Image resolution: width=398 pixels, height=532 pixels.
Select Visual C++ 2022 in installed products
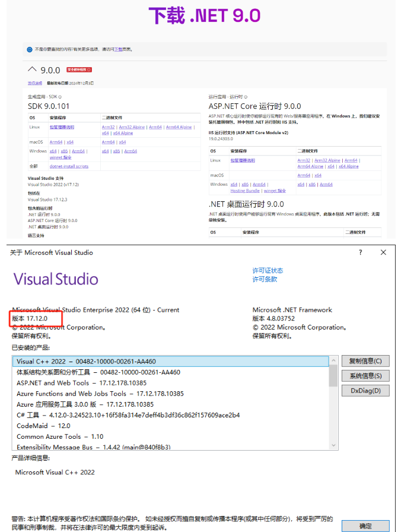(x=170, y=362)
